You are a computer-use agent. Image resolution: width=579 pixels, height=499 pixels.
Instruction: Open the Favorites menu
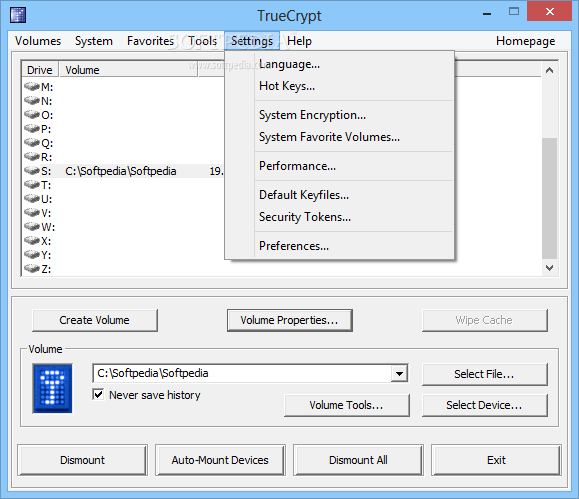pos(150,41)
